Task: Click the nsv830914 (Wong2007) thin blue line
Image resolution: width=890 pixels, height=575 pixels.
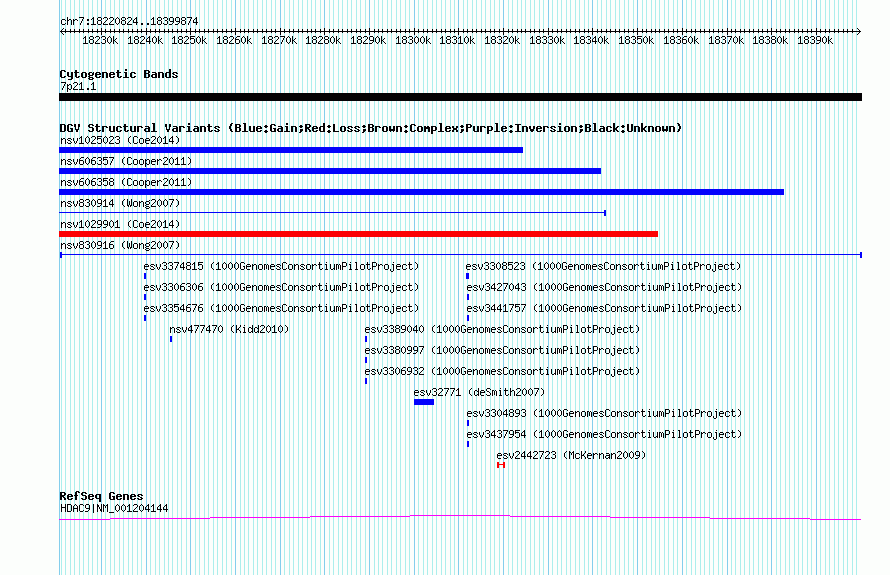Action: (x=333, y=213)
